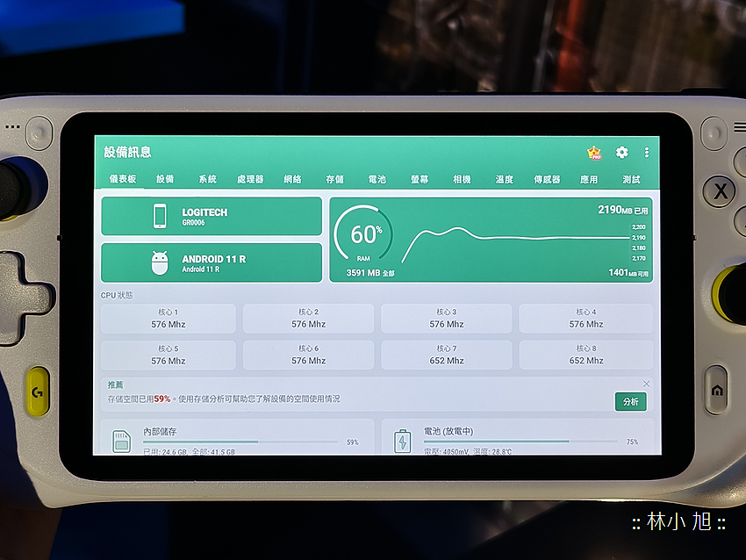746x560 pixels.
Task: Switch to the 應用 tab
Action: (589, 179)
